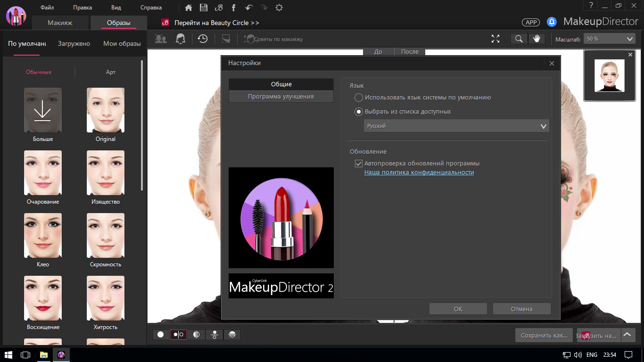This screenshot has width=644, height=362.
Task: Click the Сохранить как button
Action: [544, 335]
